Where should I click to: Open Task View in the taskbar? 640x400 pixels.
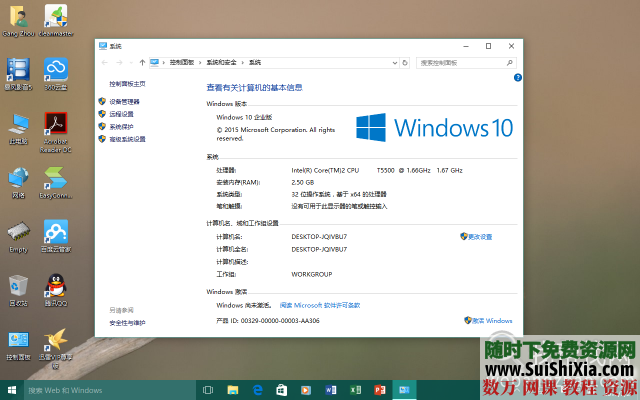[208, 390]
